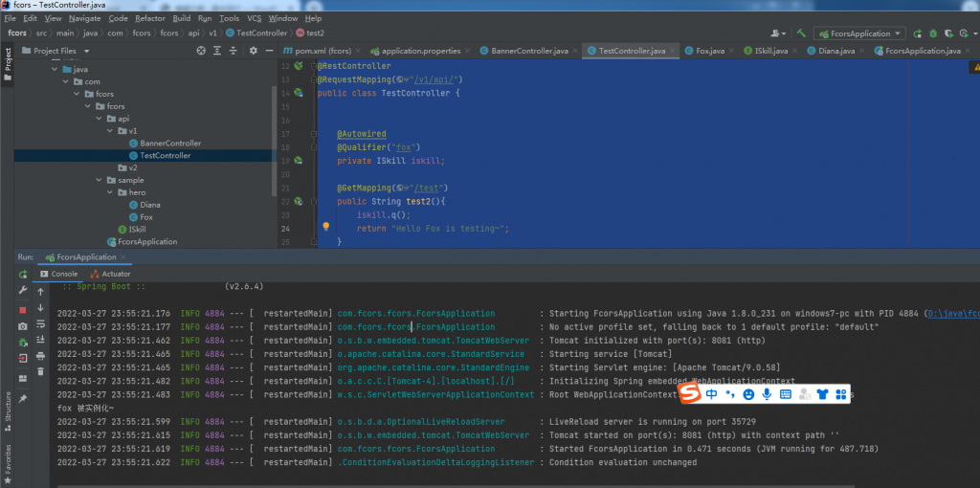Click the Rerun FcorsApplication icon in the top toolbar
The width and height of the screenshot is (980, 488).
[918, 33]
